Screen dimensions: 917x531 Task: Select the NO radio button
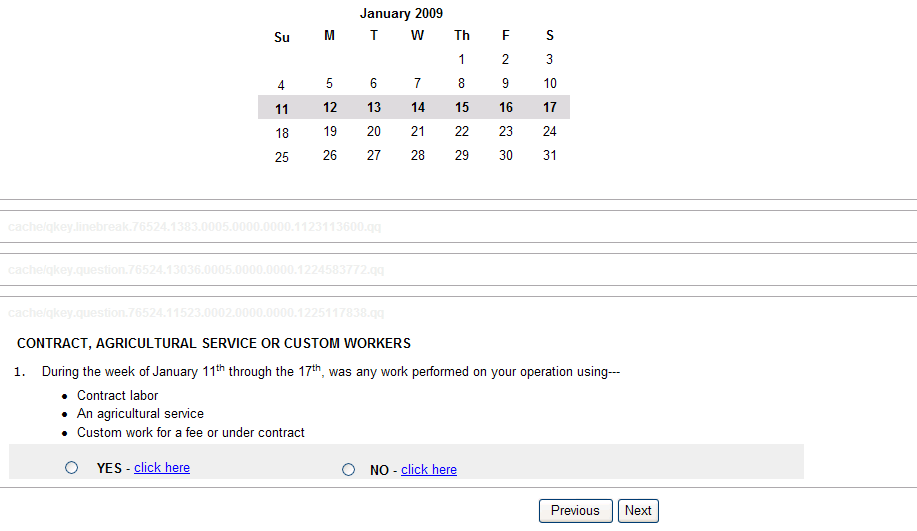[348, 469]
